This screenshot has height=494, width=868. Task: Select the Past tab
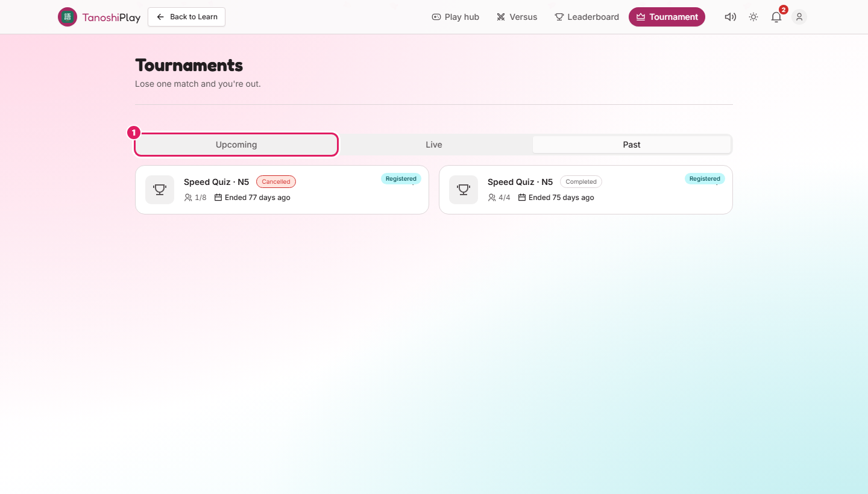632,145
